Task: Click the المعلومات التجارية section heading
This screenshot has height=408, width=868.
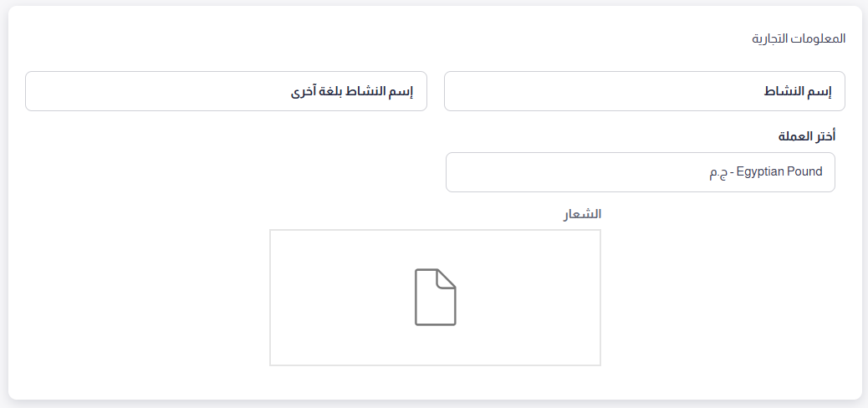Action: click(799, 38)
